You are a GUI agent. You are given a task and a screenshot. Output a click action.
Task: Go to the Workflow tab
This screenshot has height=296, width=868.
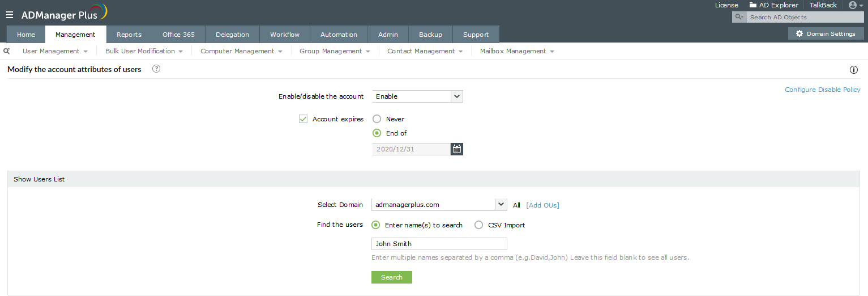click(x=285, y=35)
